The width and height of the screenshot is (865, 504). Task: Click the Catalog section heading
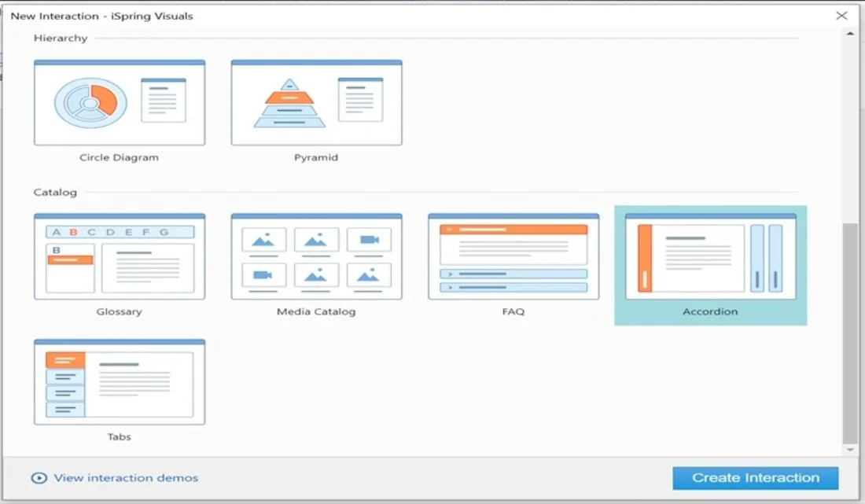point(55,192)
